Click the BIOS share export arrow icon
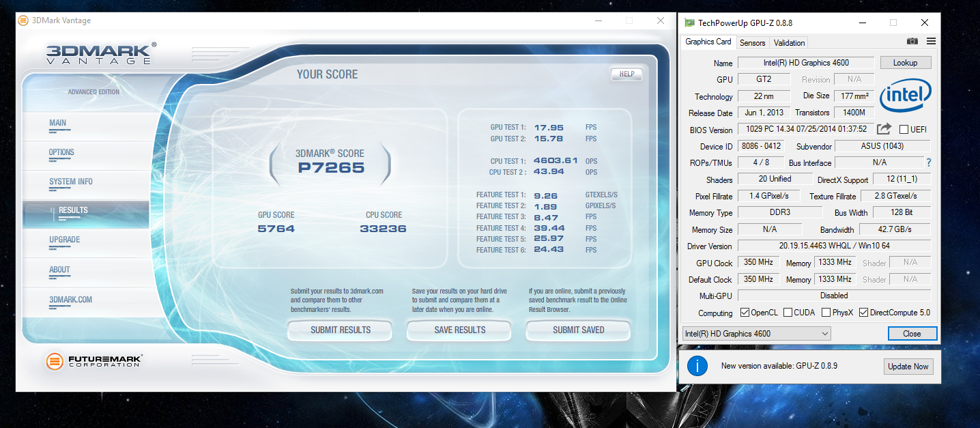 pyautogui.click(x=884, y=128)
